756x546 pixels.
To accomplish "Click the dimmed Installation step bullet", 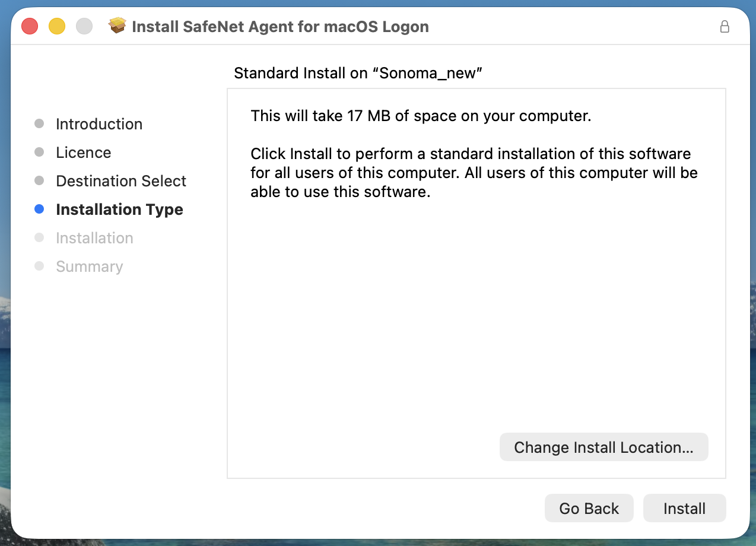I will (x=39, y=237).
